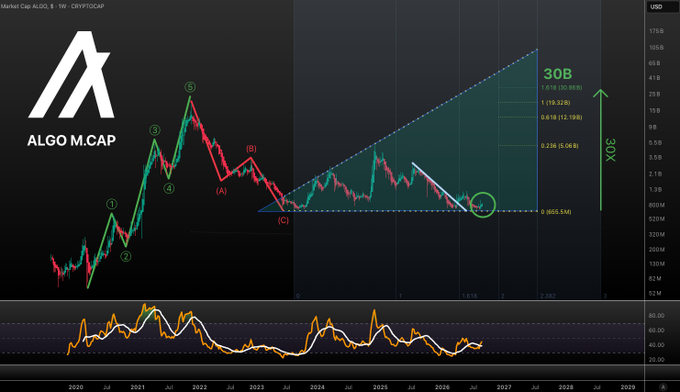Click 2029 on the time axis

[628, 387]
